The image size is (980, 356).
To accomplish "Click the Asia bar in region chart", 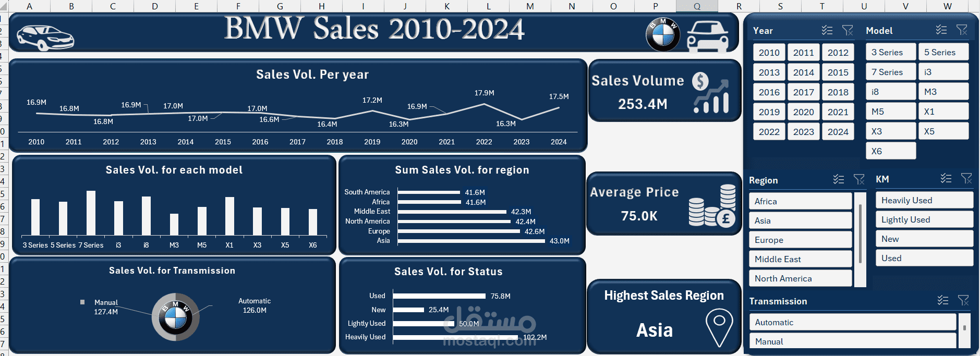I will [471, 241].
